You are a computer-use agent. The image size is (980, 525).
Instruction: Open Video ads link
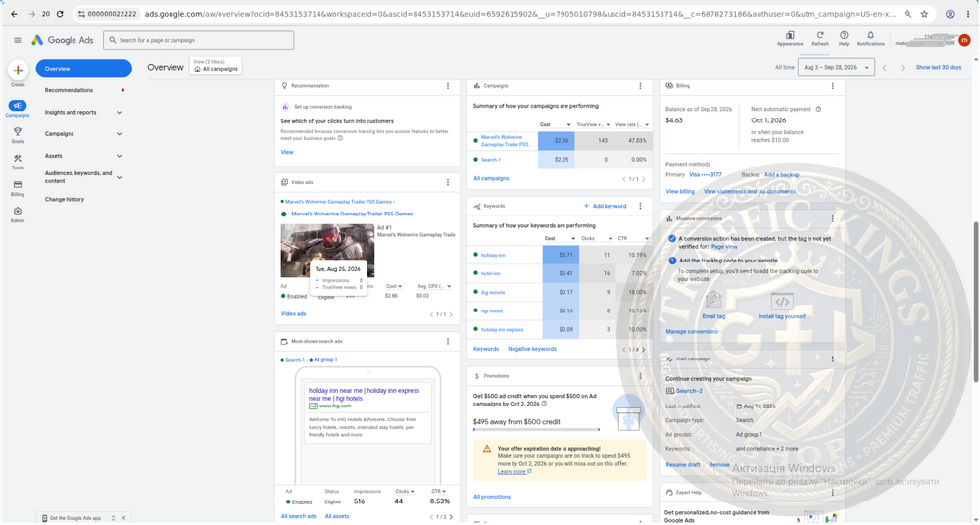click(293, 314)
